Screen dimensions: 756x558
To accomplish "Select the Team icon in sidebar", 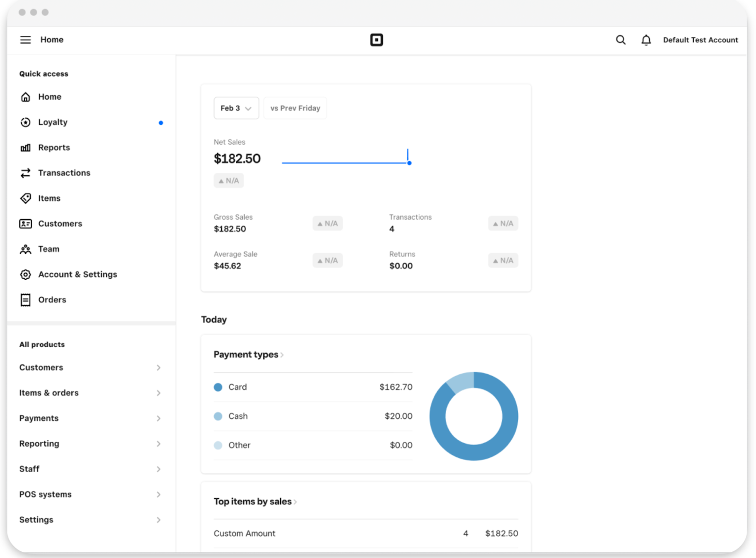I will pos(26,249).
